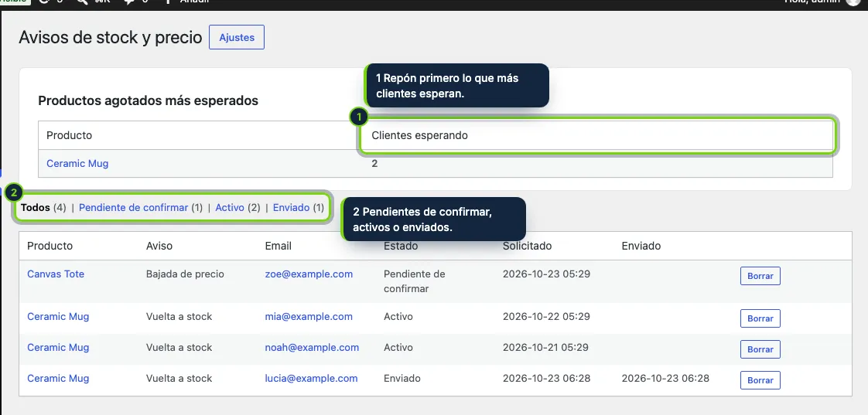Click the Aviso column header
This screenshot has height=415, width=868.
159,246
